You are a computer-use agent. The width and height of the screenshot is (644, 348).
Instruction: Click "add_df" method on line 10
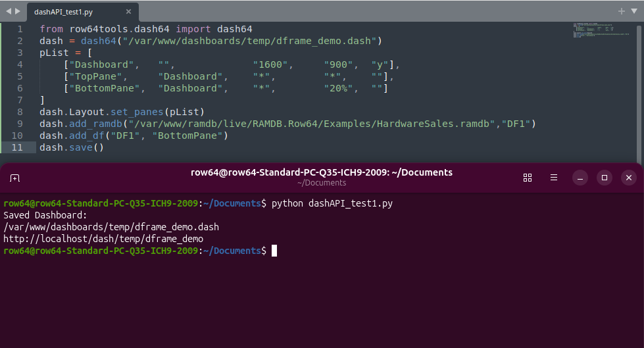click(x=87, y=136)
